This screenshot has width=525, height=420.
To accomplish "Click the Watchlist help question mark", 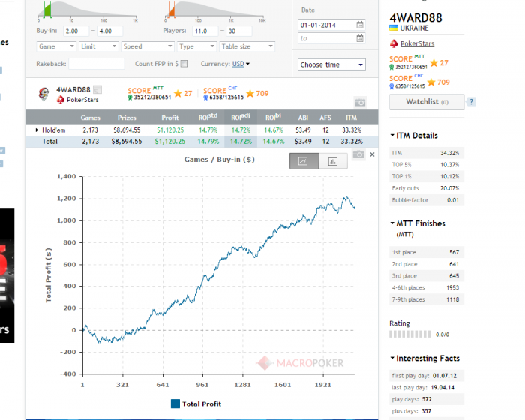I will pos(472,101).
